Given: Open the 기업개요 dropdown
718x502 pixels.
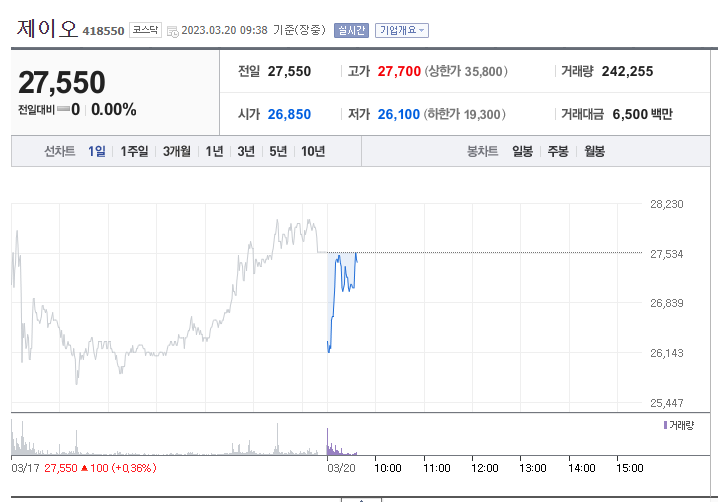Looking at the screenshot, I should tap(402, 30).
